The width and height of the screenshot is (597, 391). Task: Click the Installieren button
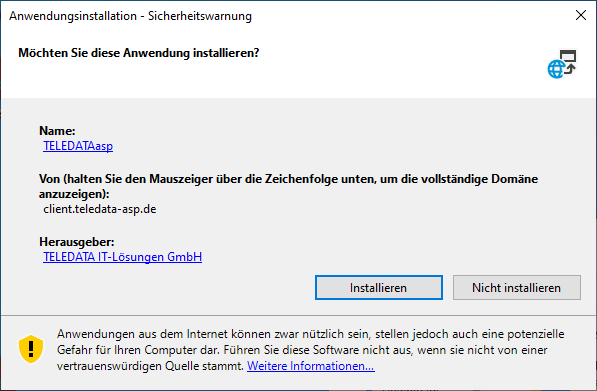(378, 287)
